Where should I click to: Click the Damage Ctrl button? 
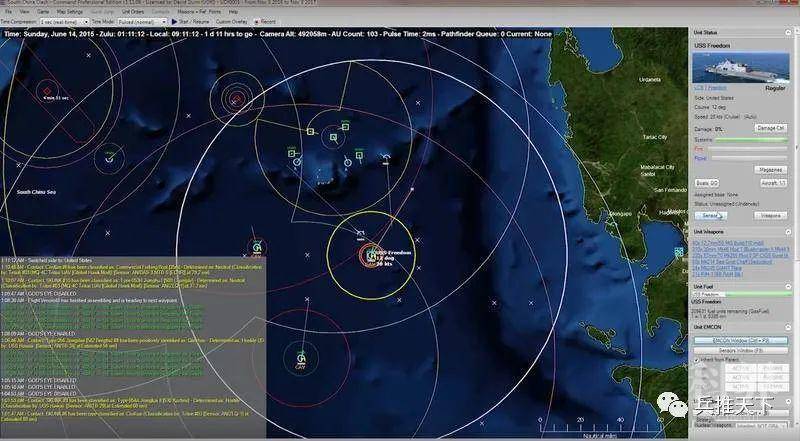pyautogui.click(x=770, y=128)
